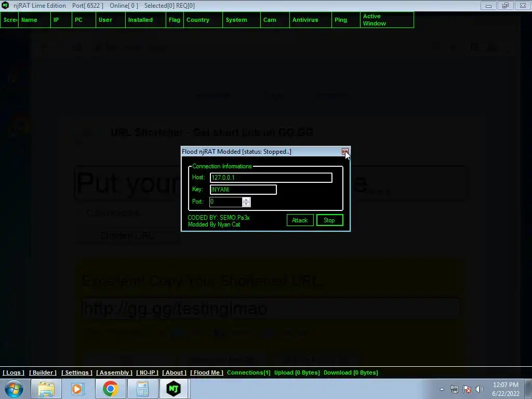Click the Stop button in the dialog
This screenshot has height=399, width=532.
click(329, 220)
